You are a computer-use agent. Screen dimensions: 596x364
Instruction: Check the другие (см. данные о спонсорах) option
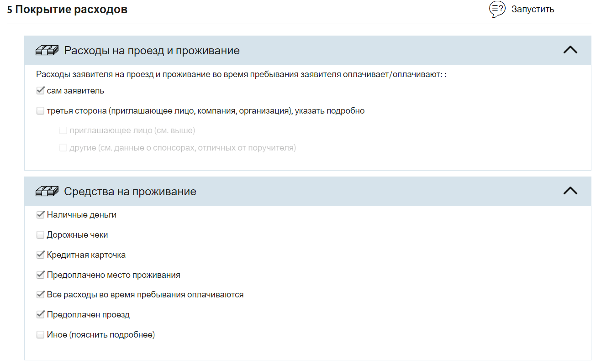click(63, 148)
